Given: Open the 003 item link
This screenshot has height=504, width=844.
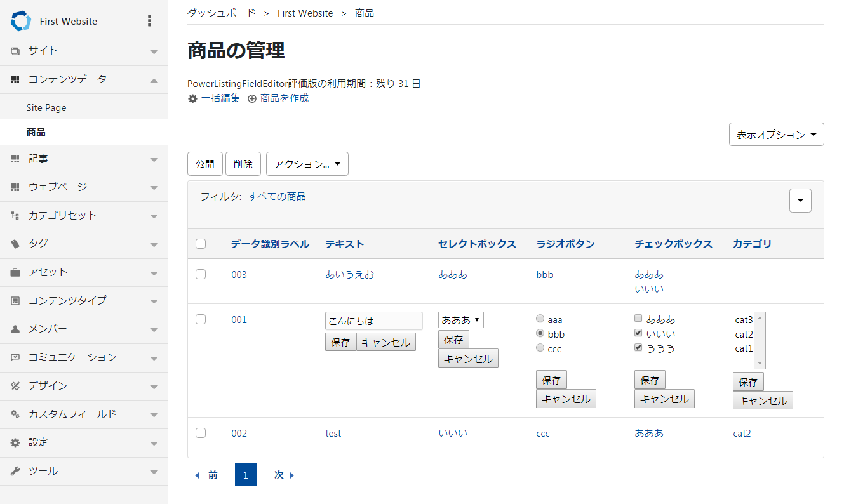Looking at the screenshot, I should 239,274.
